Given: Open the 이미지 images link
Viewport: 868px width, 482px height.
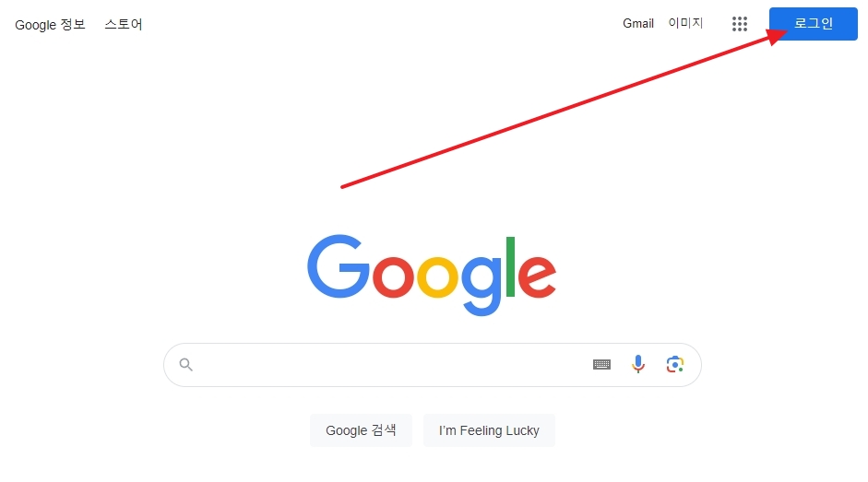Looking at the screenshot, I should coord(685,23).
